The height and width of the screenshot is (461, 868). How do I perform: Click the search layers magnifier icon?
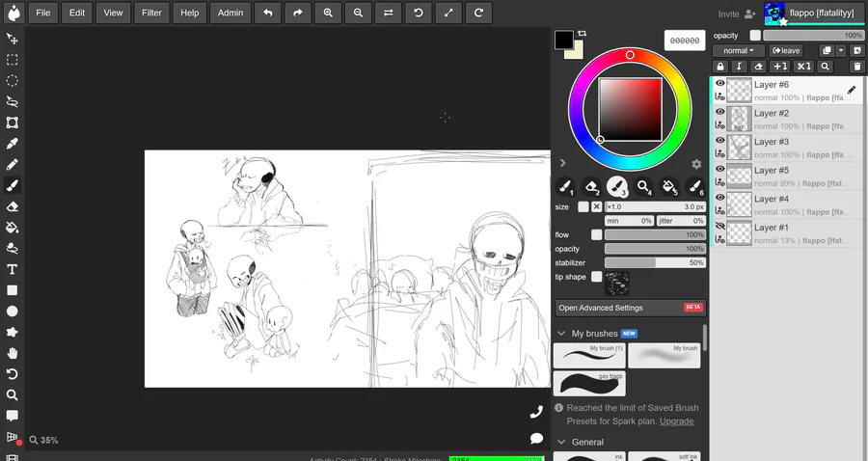[825, 67]
